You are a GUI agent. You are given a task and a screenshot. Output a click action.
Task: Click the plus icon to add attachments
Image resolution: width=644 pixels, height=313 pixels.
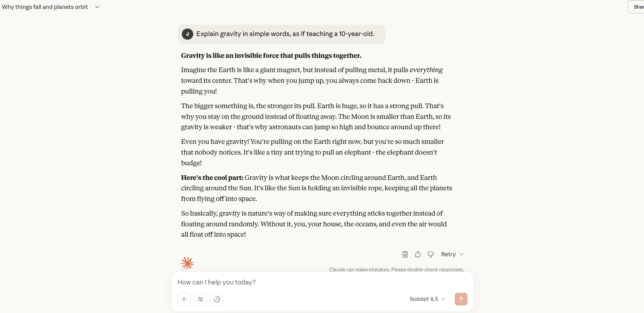pos(184,299)
